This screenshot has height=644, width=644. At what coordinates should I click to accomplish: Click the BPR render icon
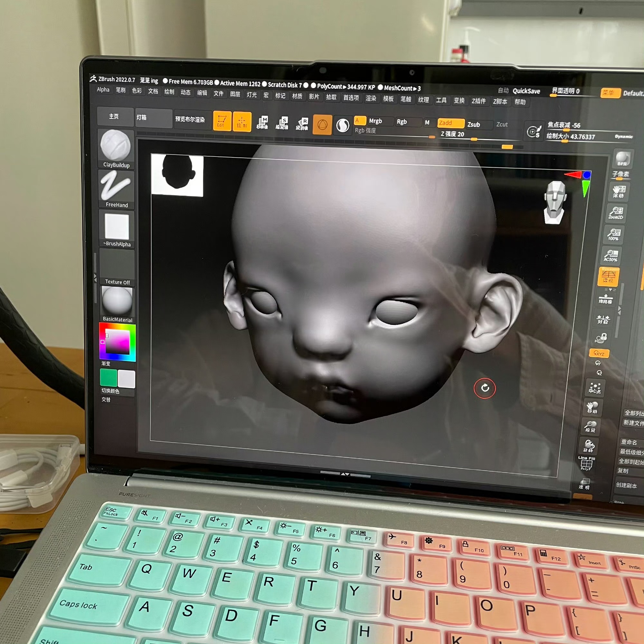622,159
